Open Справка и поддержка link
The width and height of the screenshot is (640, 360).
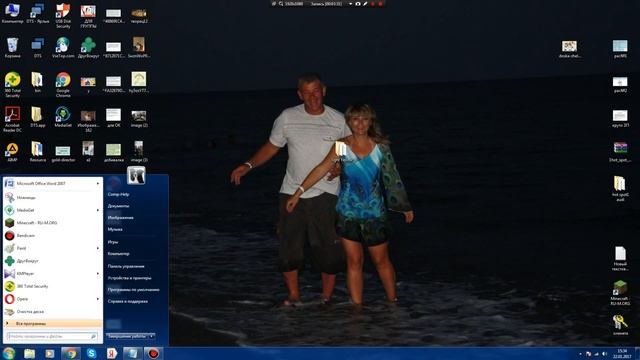tap(128, 301)
